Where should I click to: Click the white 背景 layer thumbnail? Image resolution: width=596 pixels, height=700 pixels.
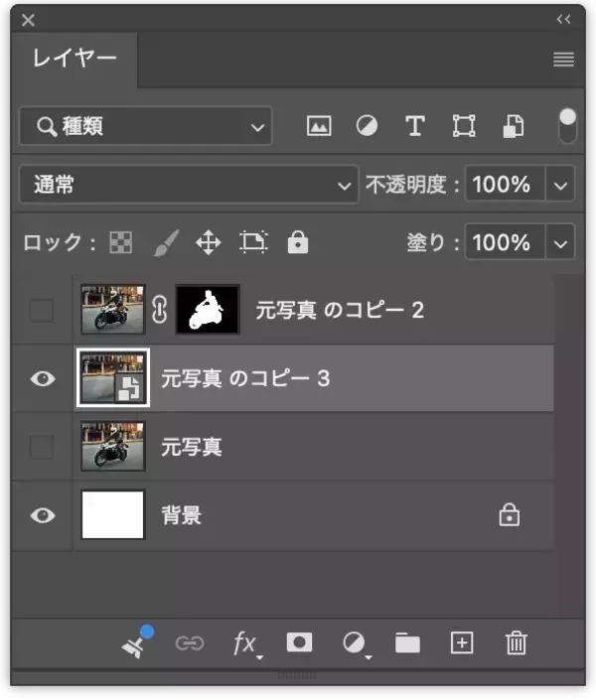pos(112,514)
